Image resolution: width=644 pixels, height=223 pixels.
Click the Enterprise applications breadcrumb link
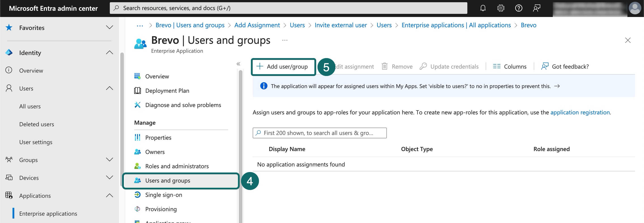click(456, 25)
